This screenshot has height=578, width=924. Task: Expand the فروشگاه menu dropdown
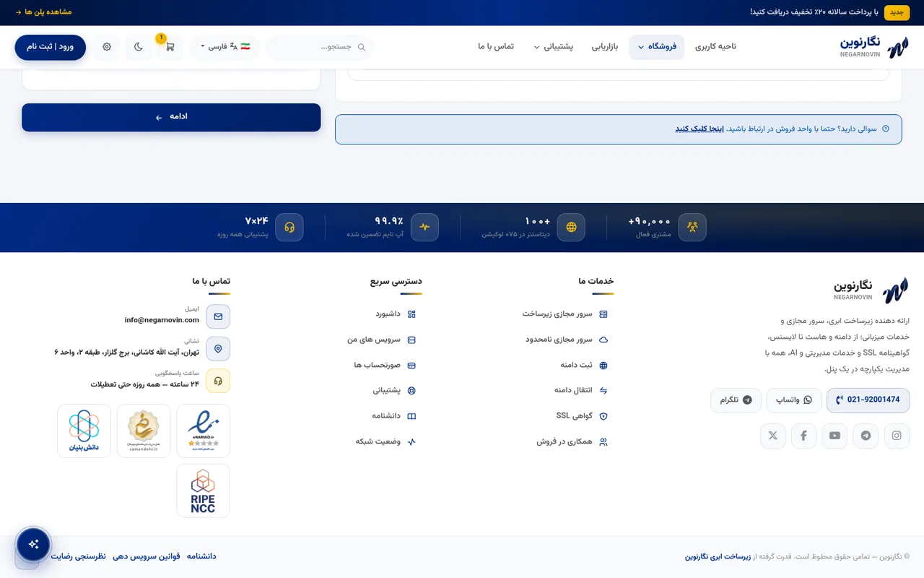click(x=656, y=47)
